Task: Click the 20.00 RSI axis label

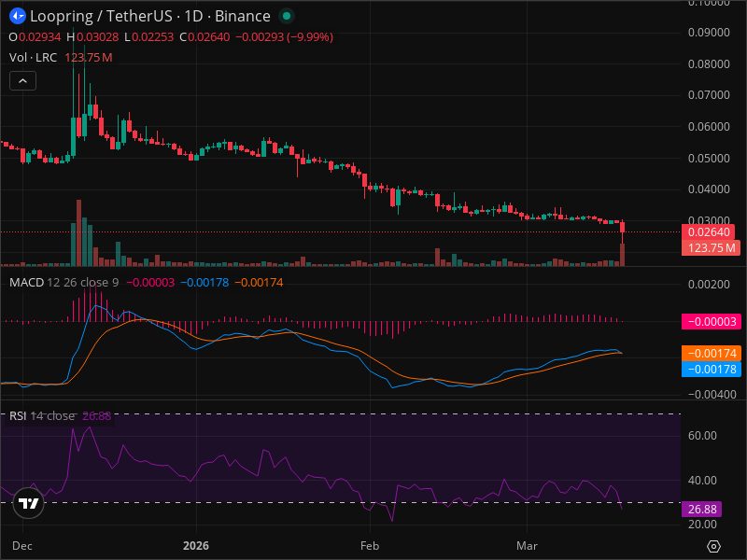Action: tap(702, 525)
